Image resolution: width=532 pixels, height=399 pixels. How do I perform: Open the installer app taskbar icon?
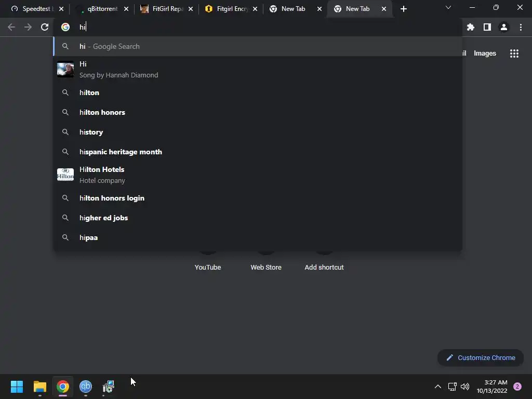click(109, 387)
